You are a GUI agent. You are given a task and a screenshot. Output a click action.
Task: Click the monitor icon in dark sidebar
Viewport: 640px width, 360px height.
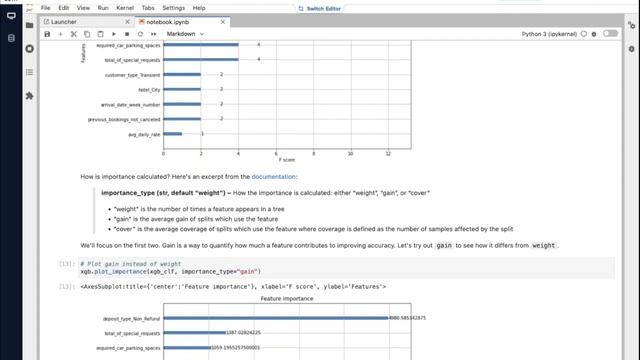tap(11, 16)
